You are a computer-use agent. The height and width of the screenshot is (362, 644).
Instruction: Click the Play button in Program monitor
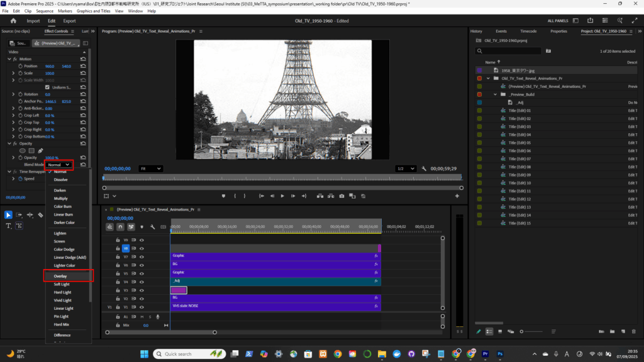tap(282, 196)
